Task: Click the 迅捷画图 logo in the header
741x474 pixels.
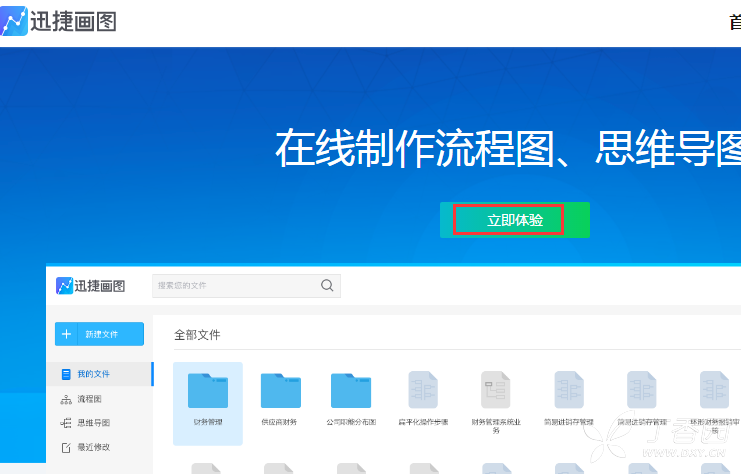Action: (59, 21)
